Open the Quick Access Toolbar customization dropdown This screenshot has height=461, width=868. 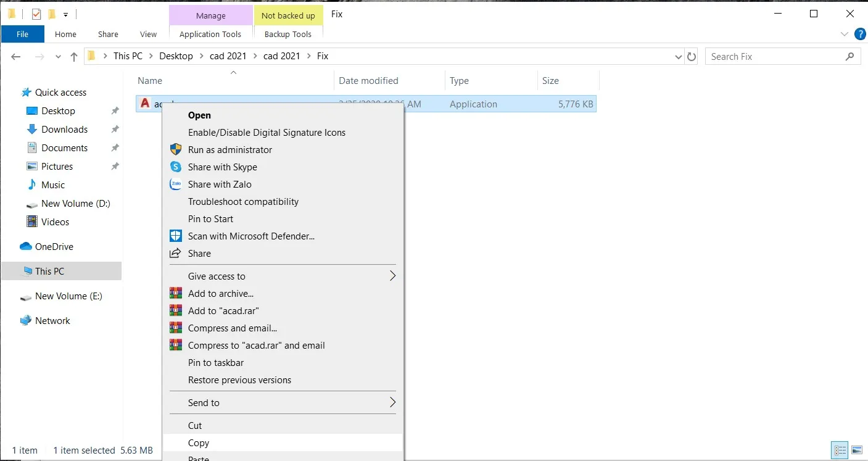65,14
